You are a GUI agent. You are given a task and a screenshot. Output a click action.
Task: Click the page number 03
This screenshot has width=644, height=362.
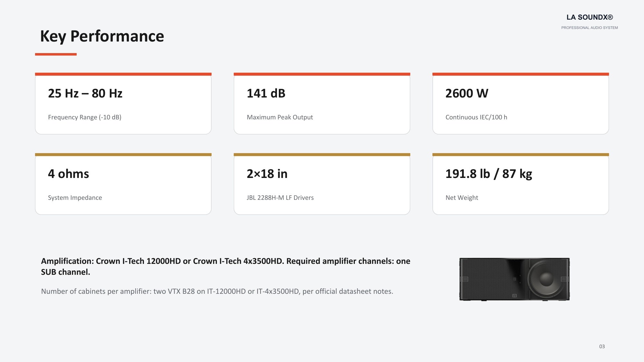pos(602,347)
